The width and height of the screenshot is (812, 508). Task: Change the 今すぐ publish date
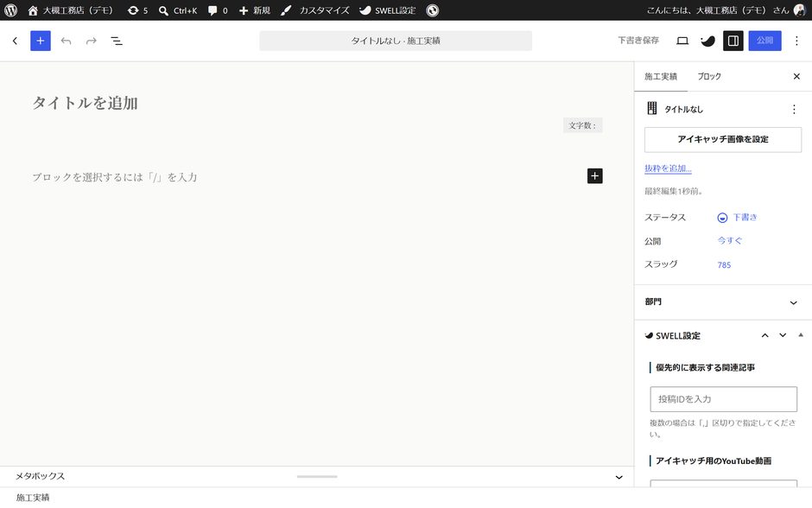coord(730,241)
